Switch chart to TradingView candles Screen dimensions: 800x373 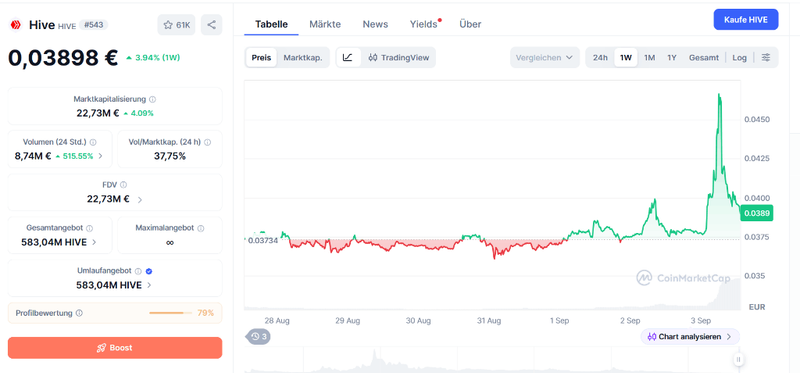pyautogui.click(x=398, y=58)
